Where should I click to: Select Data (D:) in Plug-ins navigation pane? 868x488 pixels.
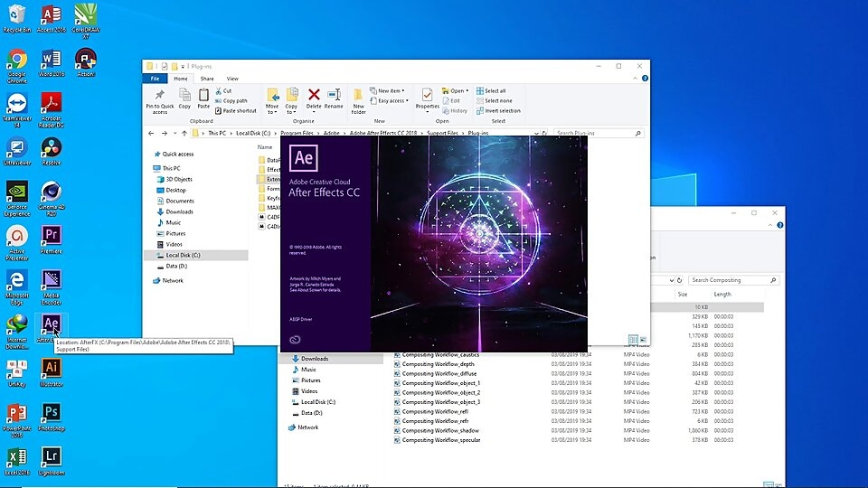click(x=172, y=266)
